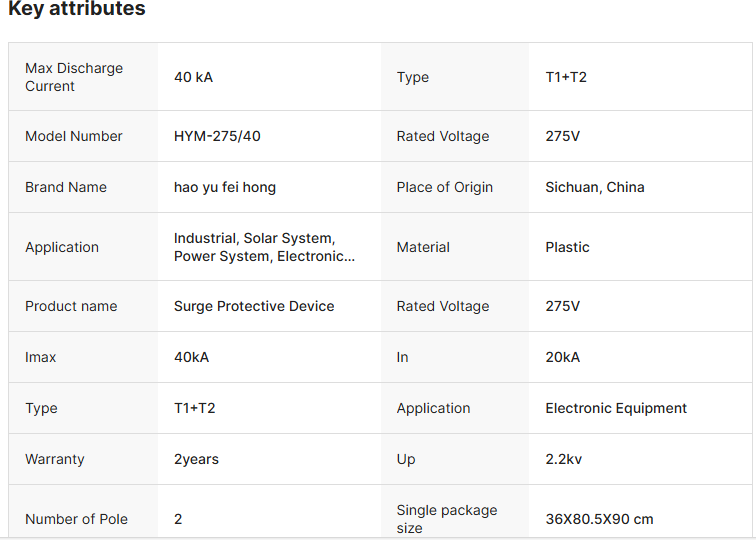Select the 2.2kv value

[562, 459]
